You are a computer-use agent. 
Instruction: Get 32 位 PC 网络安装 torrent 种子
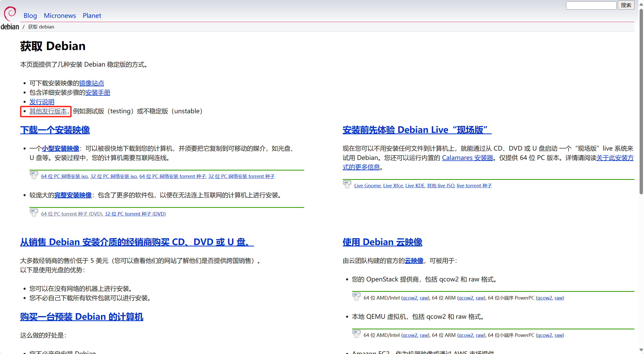242,176
